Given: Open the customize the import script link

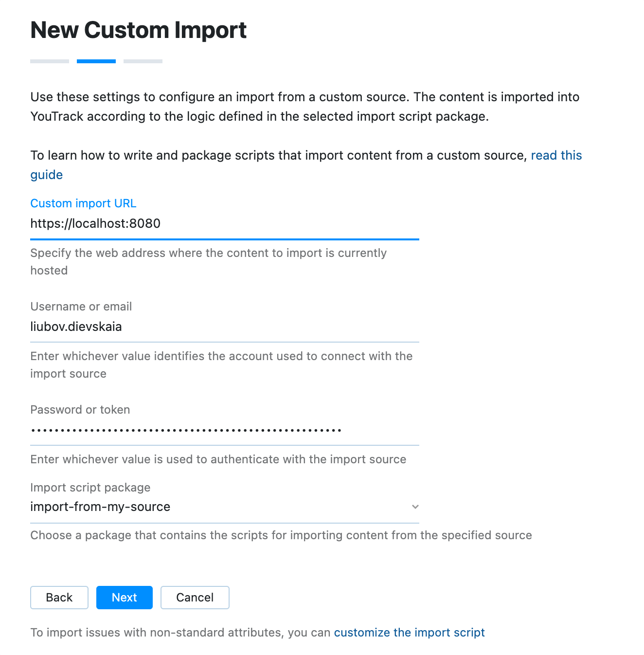Looking at the screenshot, I should [409, 632].
